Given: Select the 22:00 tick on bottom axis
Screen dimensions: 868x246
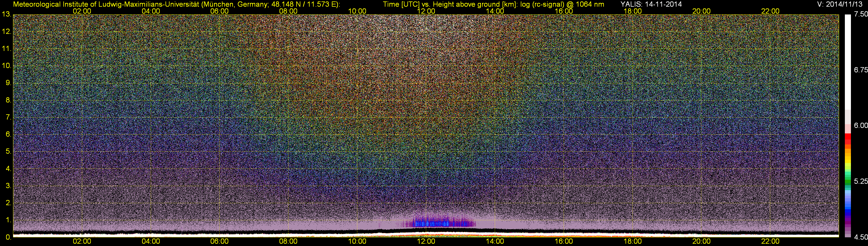Looking at the screenshot, I should (770, 241).
